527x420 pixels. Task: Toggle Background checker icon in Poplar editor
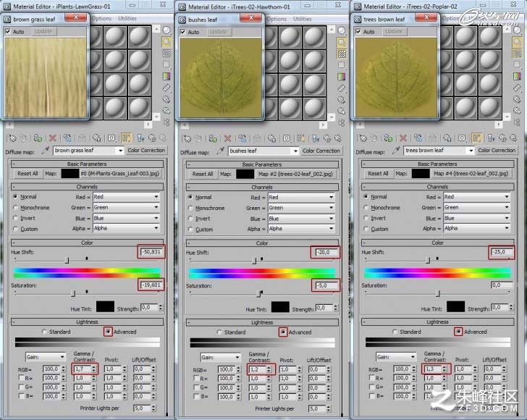pyautogui.click(x=517, y=53)
